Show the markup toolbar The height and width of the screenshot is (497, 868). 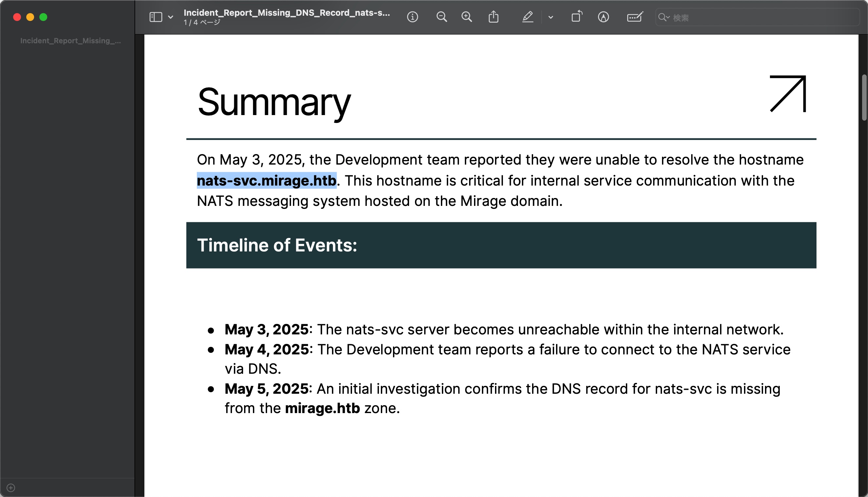pos(603,17)
